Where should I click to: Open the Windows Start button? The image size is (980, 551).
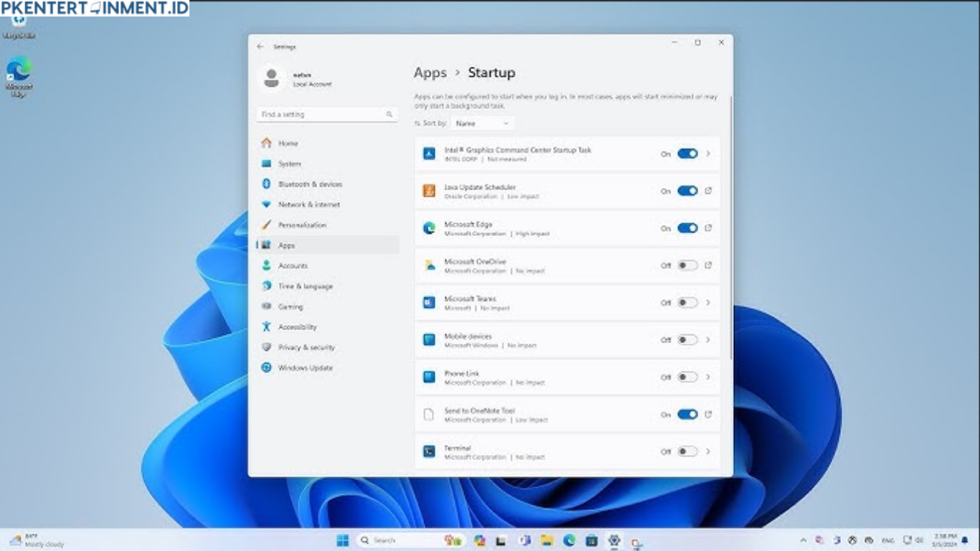point(343,540)
